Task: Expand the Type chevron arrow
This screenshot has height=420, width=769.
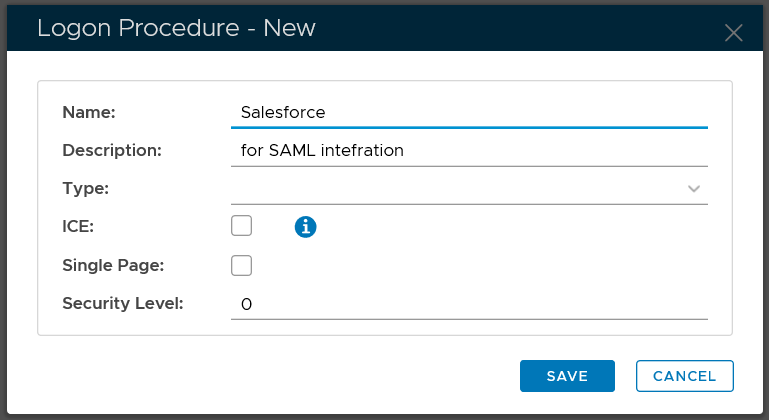Action: tap(694, 188)
